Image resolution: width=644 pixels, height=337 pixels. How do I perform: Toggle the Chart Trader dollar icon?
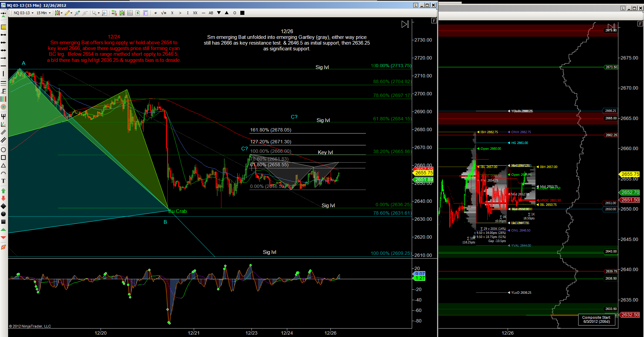click(x=138, y=13)
